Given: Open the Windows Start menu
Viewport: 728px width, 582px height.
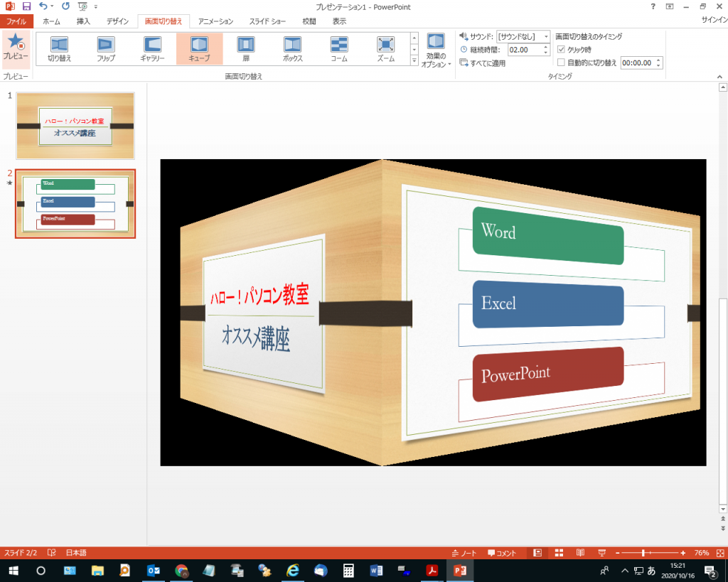Looking at the screenshot, I should click(x=14, y=571).
